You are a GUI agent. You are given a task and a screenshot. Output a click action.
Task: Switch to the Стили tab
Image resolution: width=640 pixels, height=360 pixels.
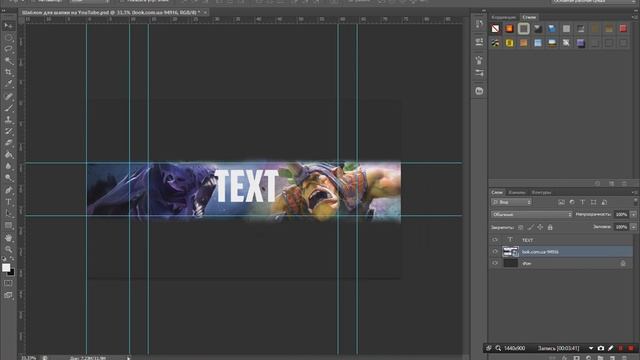pyautogui.click(x=529, y=17)
